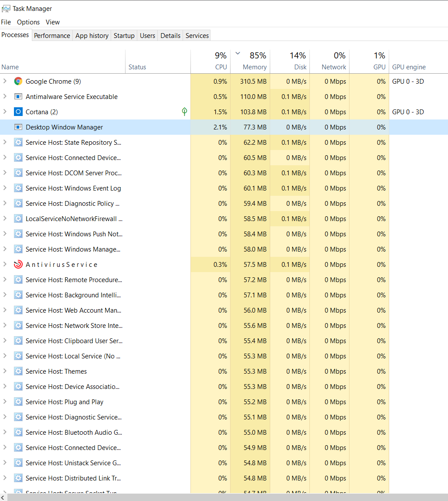The image size is (448, 501).
Task: Switch to the App history tab
Action: (x=92, y=35)
